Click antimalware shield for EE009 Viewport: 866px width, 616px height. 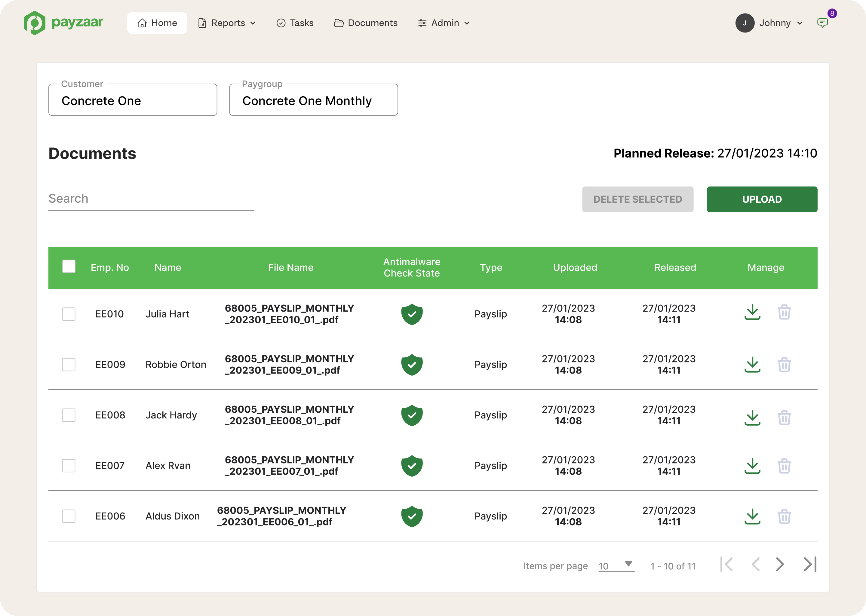click(412, 365)
